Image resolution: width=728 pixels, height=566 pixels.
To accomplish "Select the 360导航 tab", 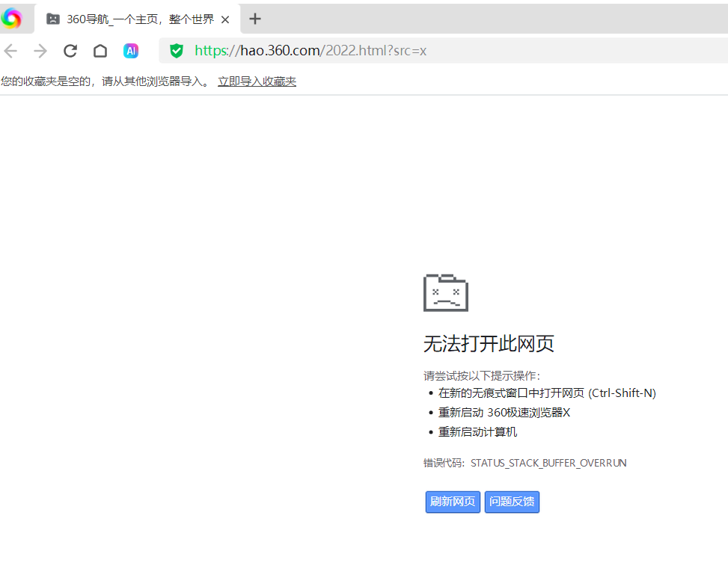I will [138, 19].
